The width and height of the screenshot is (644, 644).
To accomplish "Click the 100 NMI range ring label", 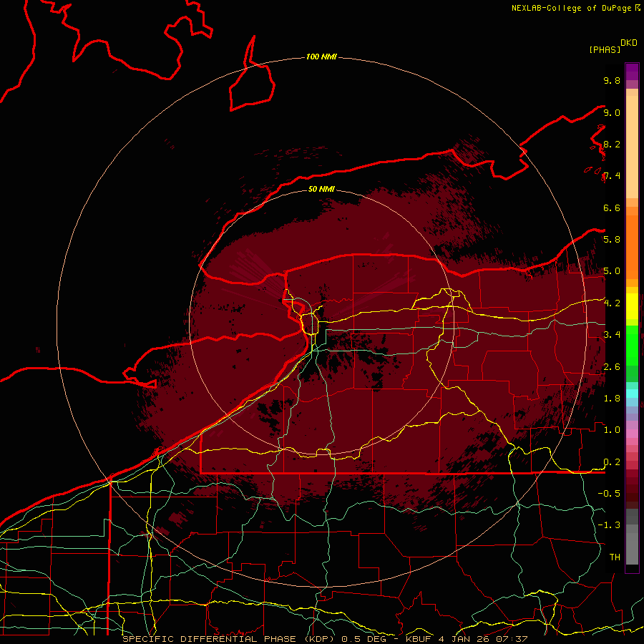I will (x=321, y=57).
